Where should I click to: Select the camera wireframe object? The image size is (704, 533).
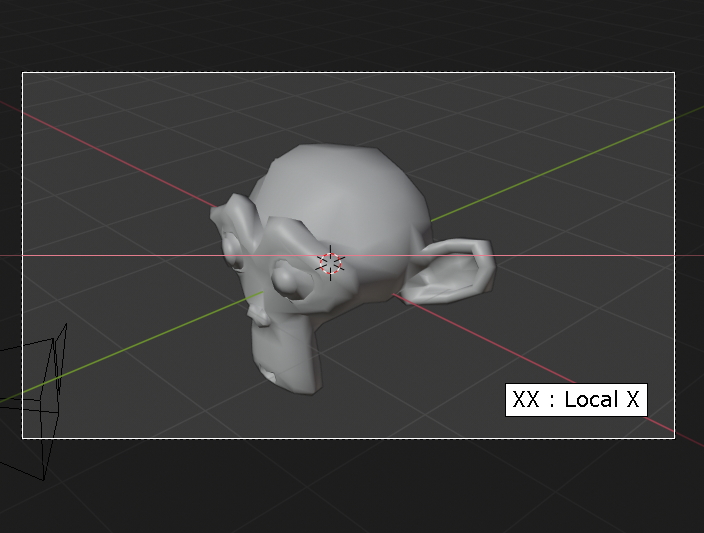(34, 402)
